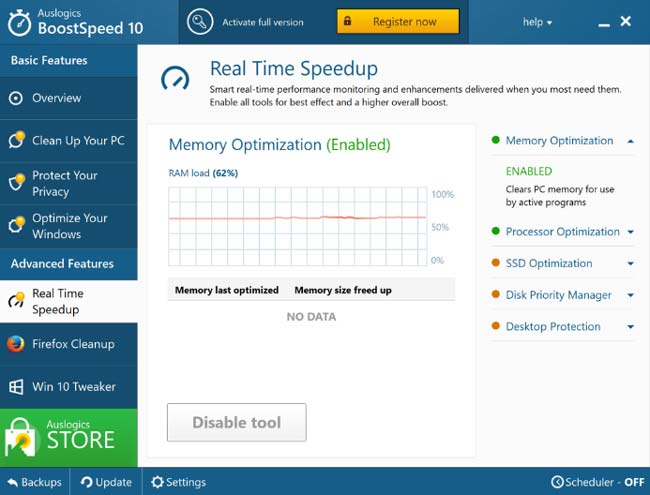Viewport: 650px width, 495px height.
Task: Open the Auslogics STORE banner
Action: [x=68, y=438]
